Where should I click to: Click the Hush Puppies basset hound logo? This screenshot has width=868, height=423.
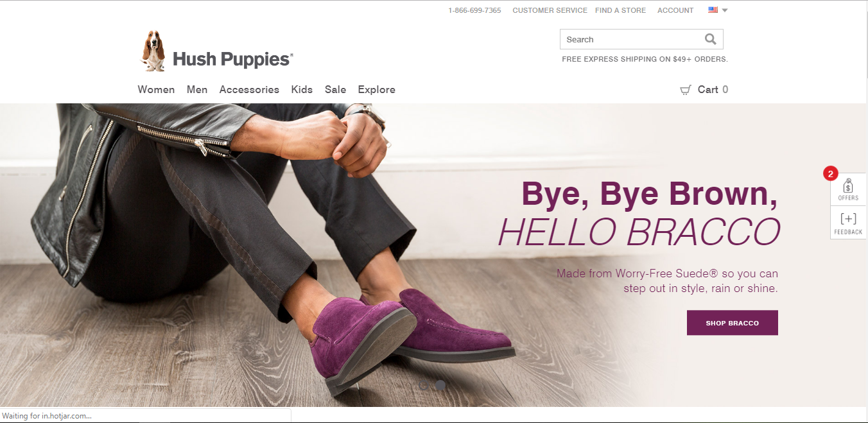click(x=153, y=51)
